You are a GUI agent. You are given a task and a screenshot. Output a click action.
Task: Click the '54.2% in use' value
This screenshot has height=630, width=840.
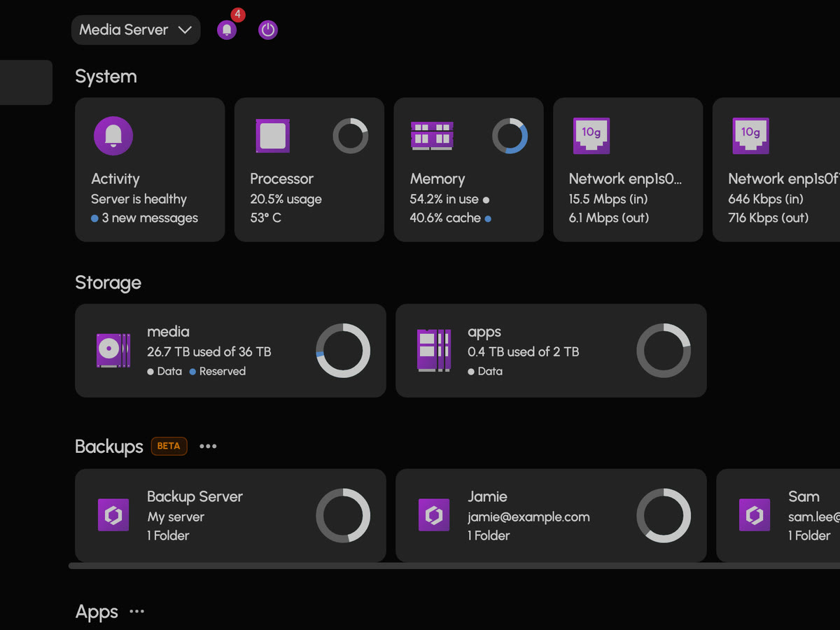(444, 199)
